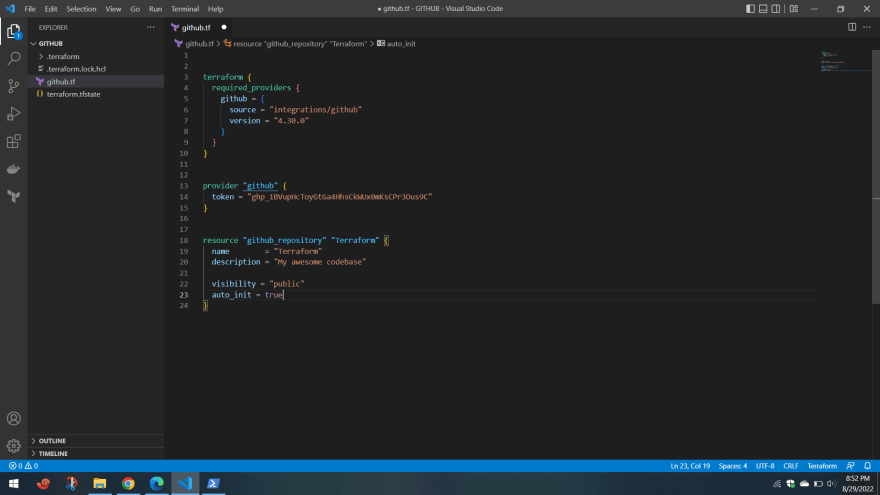Change indentation via Spaces: 4

pyautogui.click(x=732, y=466)
